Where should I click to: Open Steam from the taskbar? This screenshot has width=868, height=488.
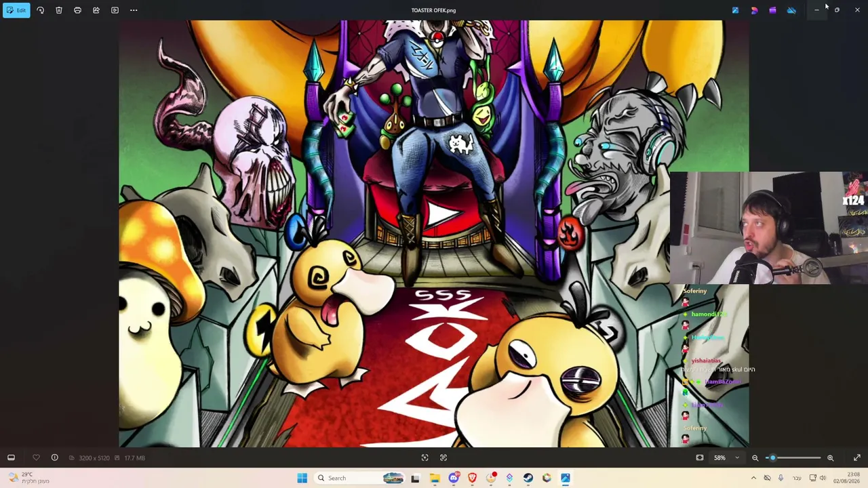pos(528,478)
